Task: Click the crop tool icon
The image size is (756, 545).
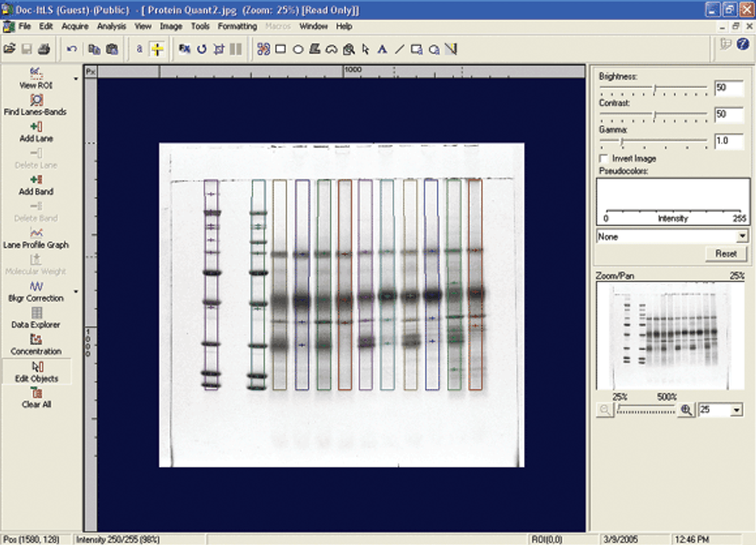Action: (219, 49)
